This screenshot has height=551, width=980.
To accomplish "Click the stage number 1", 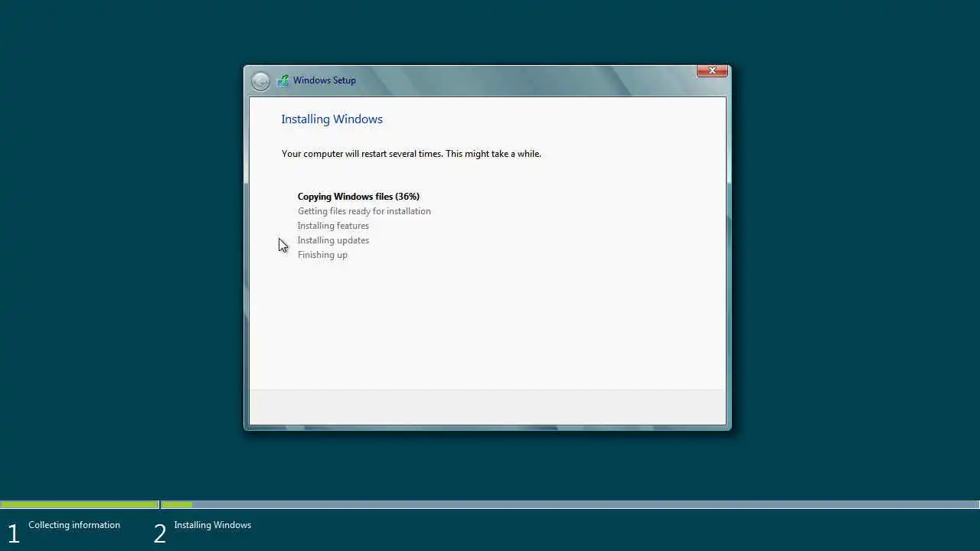I will coord(13,533).
